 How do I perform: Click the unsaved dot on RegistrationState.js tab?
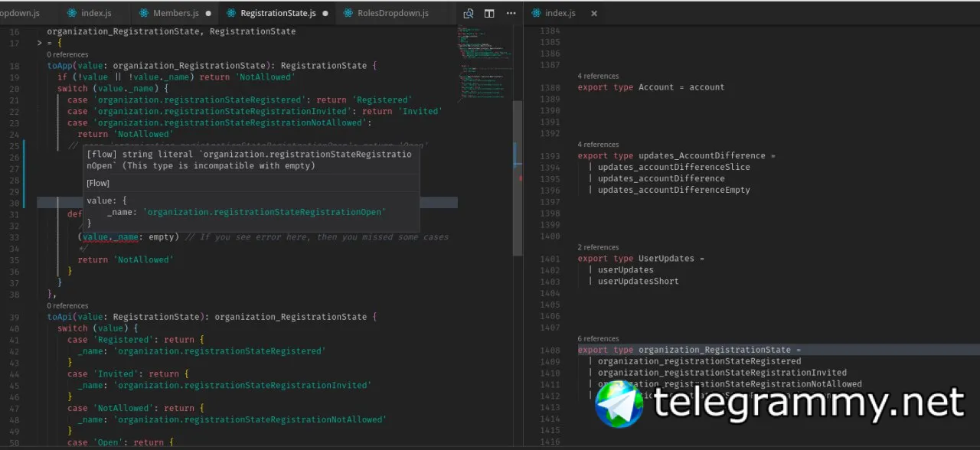(x=325, y=13)
